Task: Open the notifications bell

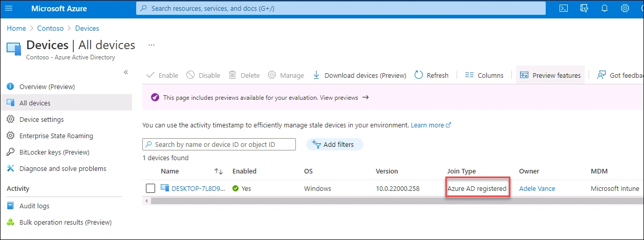Action: [x=605, y=9]
